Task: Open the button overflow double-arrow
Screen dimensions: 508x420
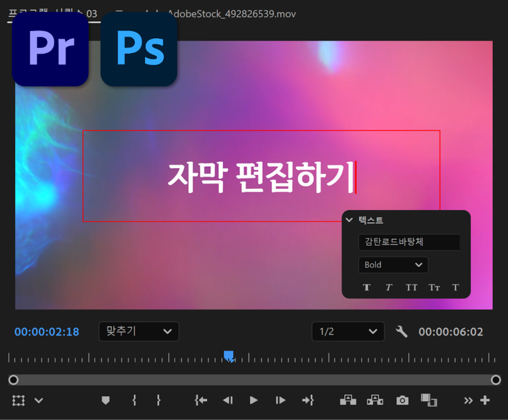Action: (x=468, y=401)
